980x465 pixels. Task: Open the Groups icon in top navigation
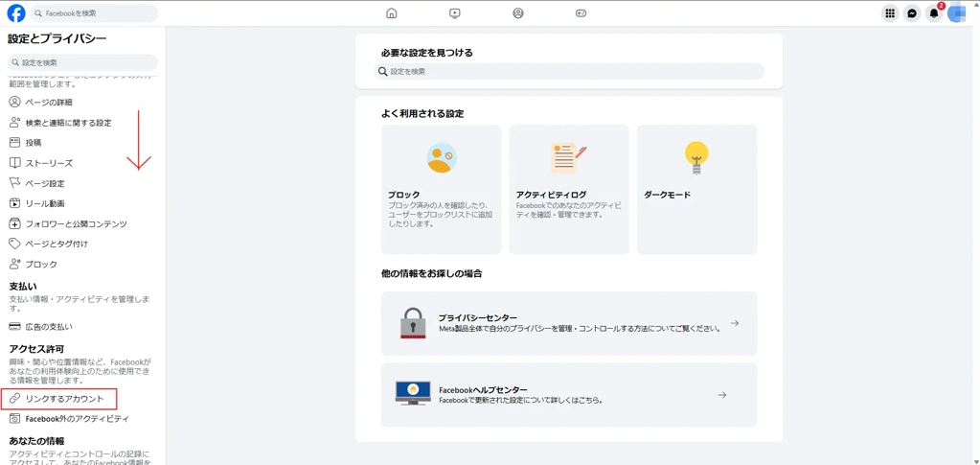[x=518, y=13]
